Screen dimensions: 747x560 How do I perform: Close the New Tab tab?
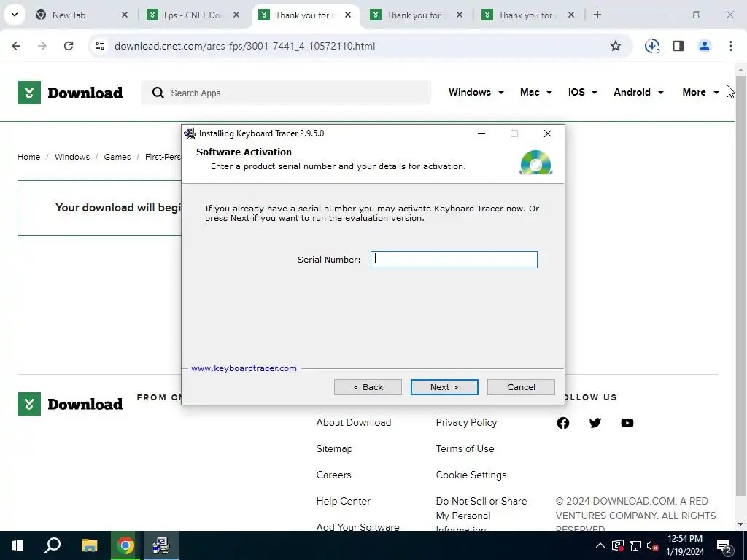(x=125, y=15)
